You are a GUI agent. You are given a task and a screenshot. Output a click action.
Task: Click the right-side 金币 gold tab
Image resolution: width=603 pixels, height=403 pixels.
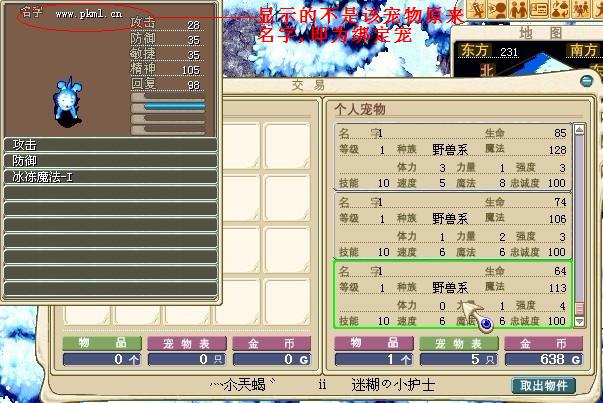[535, 343]
